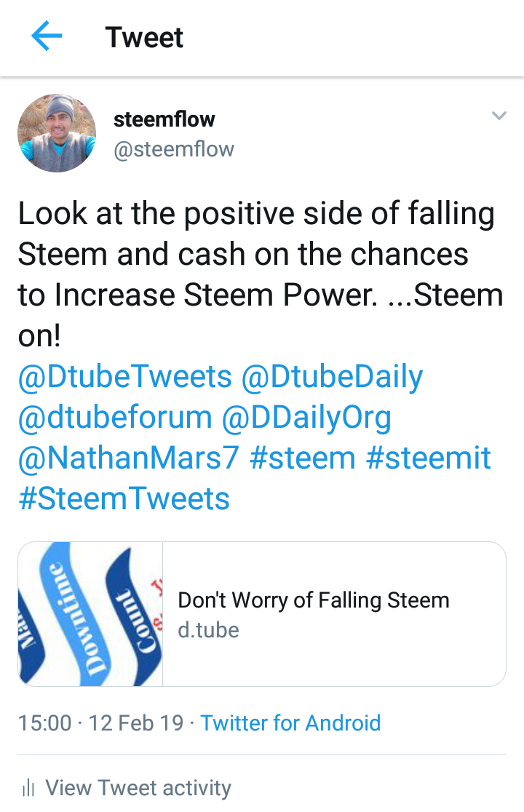The image size is (524, 812).
Task: Tap the tweet timestamp 15:00 · 12 Feb 19
Action: point(100,723)
